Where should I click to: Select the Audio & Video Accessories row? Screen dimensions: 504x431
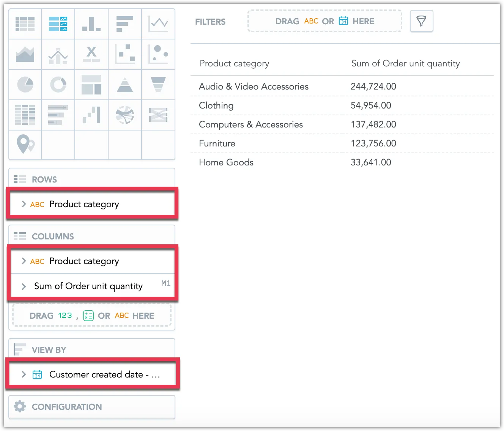click(254, 87)
